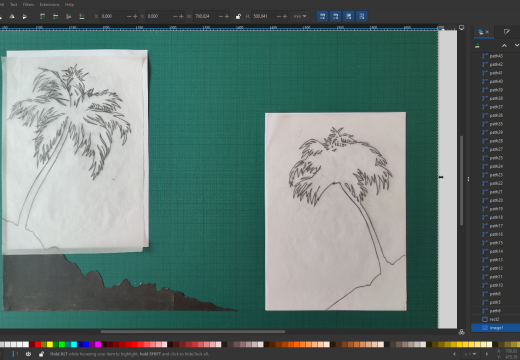
Task: Select path11 in the objects list
Action: tap(496, 277)
